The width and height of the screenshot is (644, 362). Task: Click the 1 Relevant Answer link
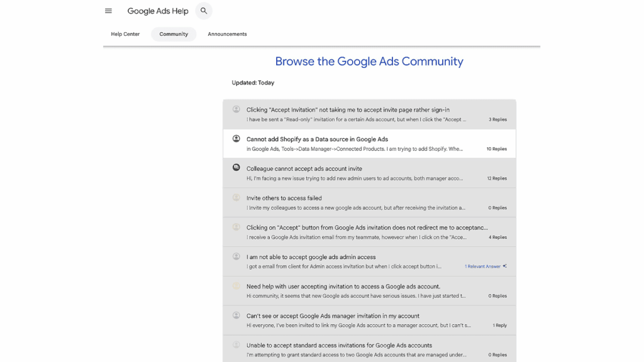pyautogui.click(x=483, y=266)
